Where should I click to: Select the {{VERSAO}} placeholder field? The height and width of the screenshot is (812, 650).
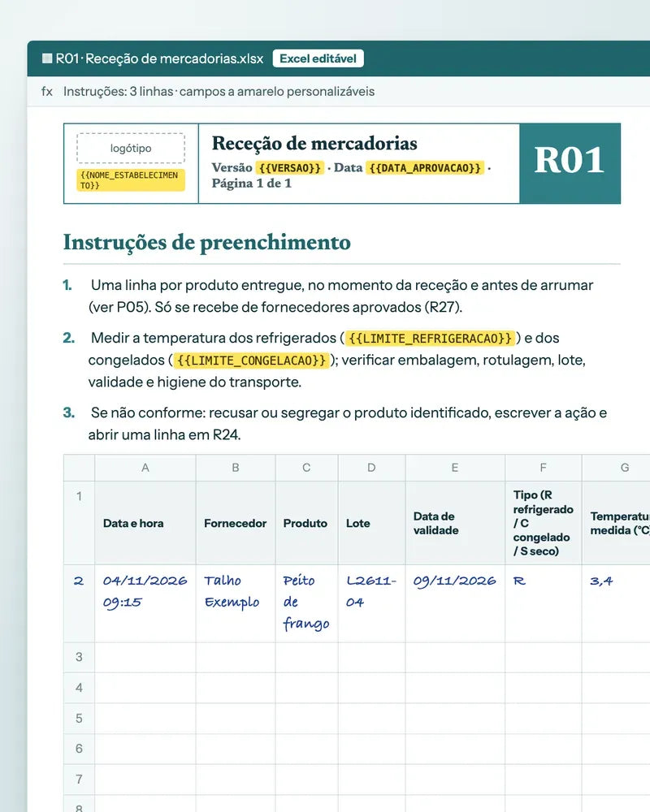(x=290, y=168)
